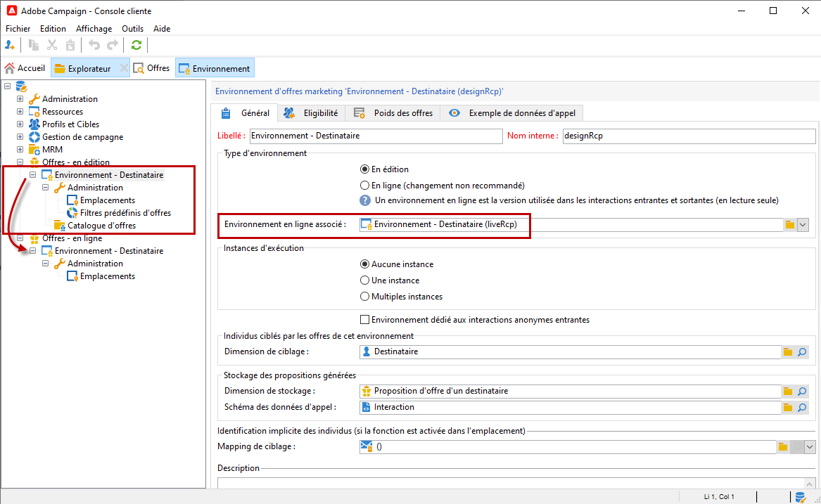Click the magnifier icon for Dimension de stockage
Viewport: 821px width, 504px height.
(801, 391)
